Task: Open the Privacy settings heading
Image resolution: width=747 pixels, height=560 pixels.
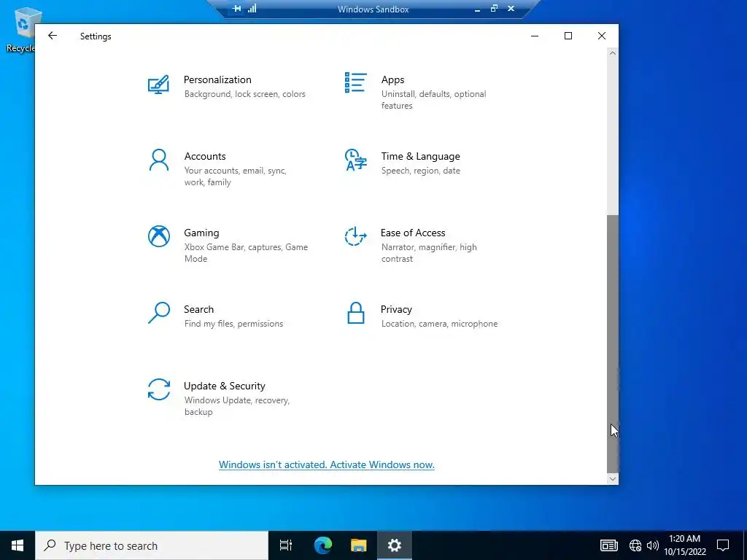Action: tap(396, 309)
